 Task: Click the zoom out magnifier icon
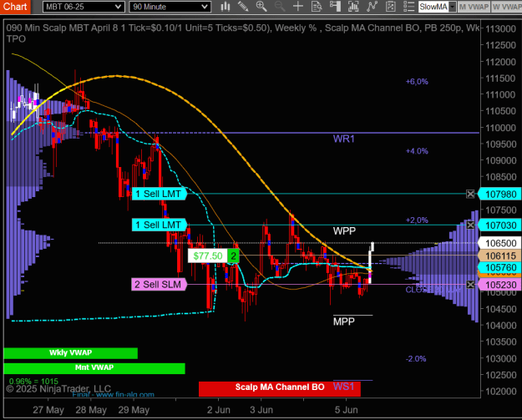[280, 7]
